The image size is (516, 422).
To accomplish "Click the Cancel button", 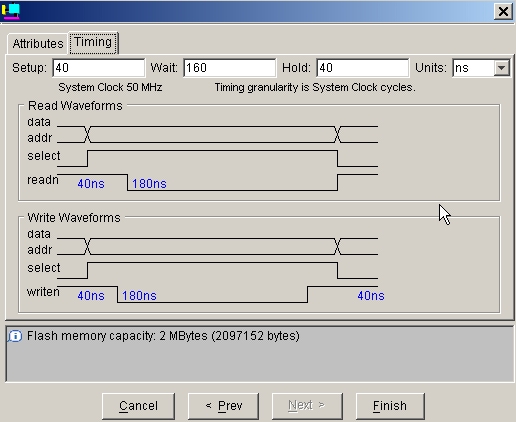I will [x=138, y=406].
